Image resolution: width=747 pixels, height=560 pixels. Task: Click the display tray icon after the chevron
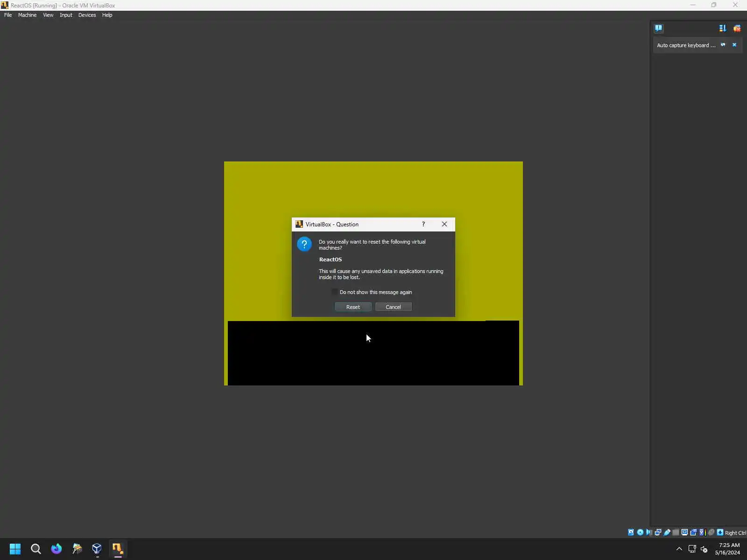point(692,549)
